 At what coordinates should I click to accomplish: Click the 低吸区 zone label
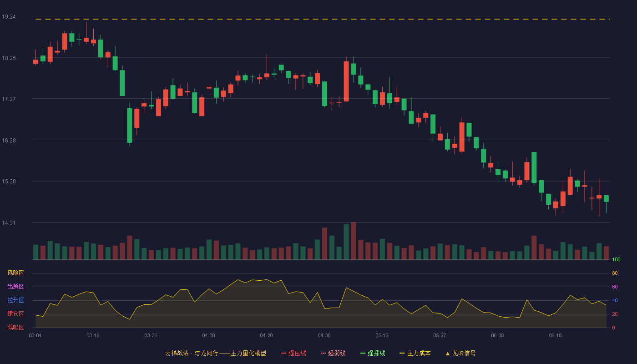click(15, 327)
